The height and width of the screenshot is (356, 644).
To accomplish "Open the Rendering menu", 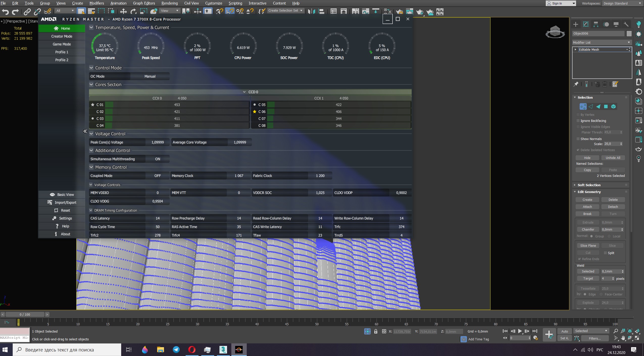I will coord(169,3).
